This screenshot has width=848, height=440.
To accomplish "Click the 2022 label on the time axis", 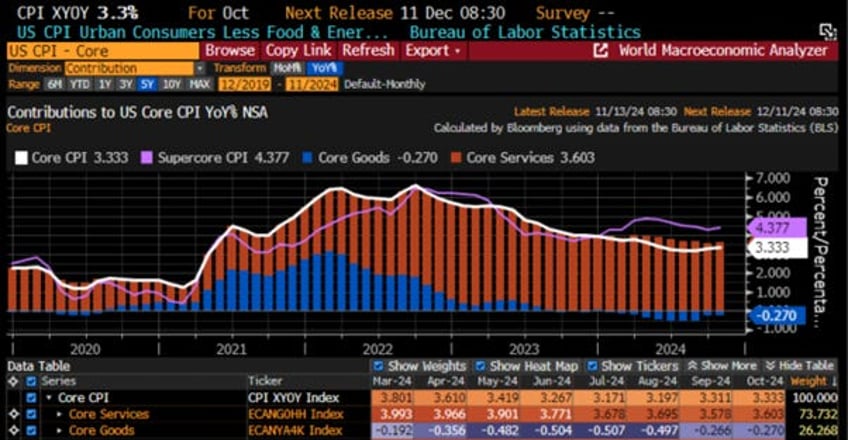I will tap(377, 349).
